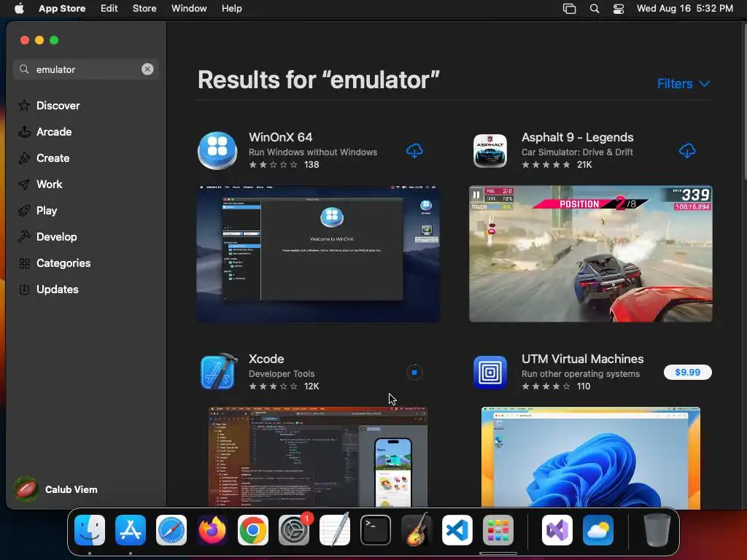Click the results vertical scrollbar
Screen dimensions: 747x560
click(x=744, y=100)
